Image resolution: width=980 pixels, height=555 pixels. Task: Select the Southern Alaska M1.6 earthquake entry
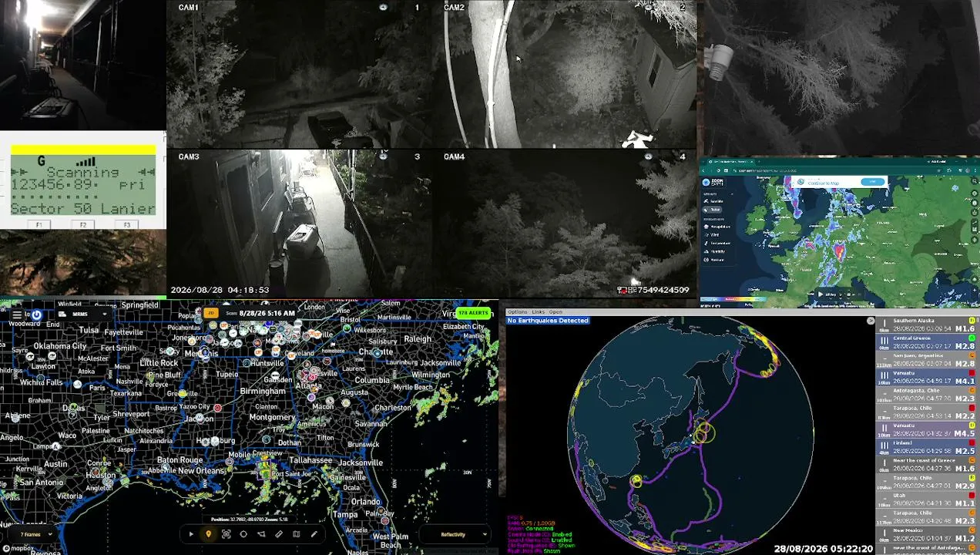pyautogui.click(x=926, y=325)
